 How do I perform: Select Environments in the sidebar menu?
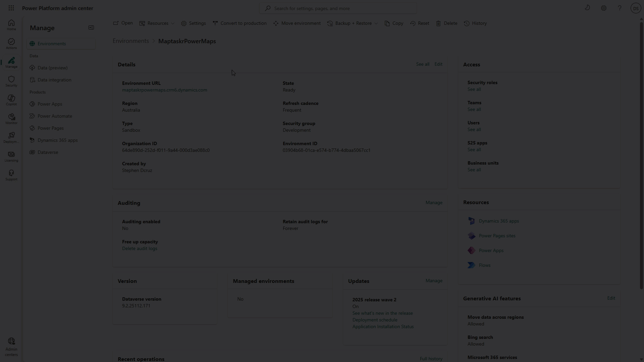52,44
